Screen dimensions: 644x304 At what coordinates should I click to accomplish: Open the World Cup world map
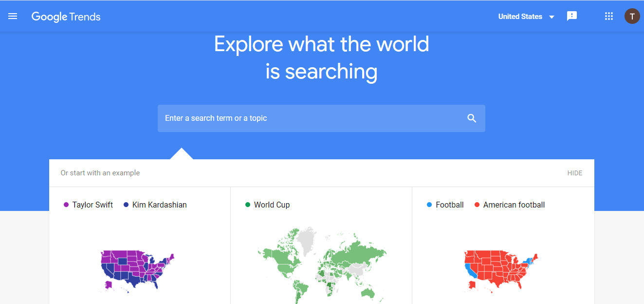(322, 265)
